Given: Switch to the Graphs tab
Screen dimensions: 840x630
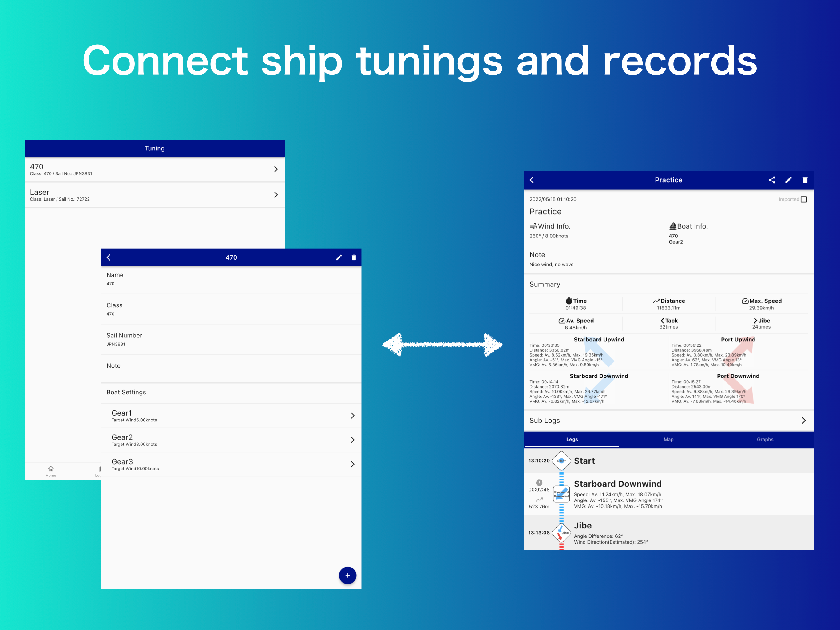Looking at the screenshot, I should click(x=765, y=440).
